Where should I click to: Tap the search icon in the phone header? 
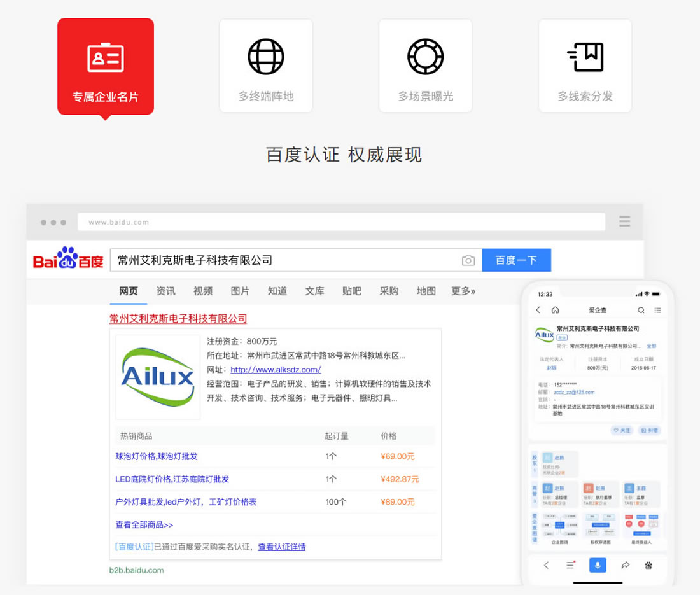tap(641, 310)
